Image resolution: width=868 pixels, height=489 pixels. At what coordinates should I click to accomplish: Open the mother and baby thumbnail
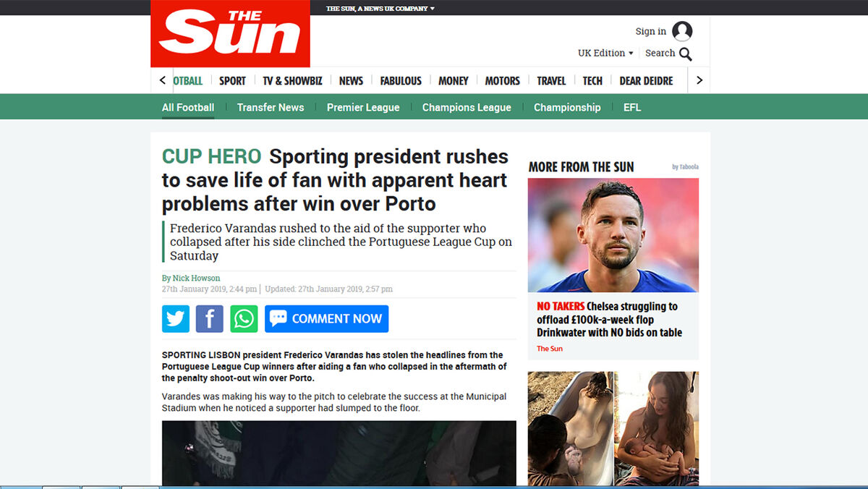coord(657,428)
